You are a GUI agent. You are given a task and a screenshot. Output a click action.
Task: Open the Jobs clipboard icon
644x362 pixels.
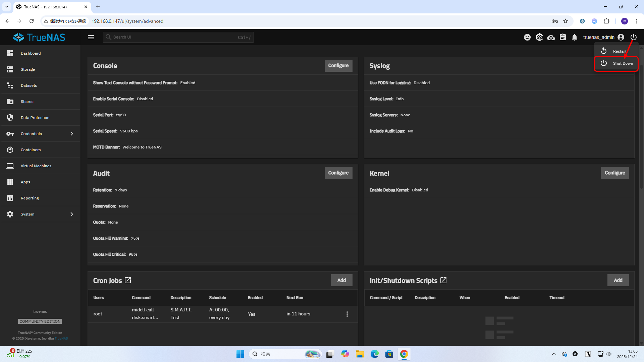(563, 37)
